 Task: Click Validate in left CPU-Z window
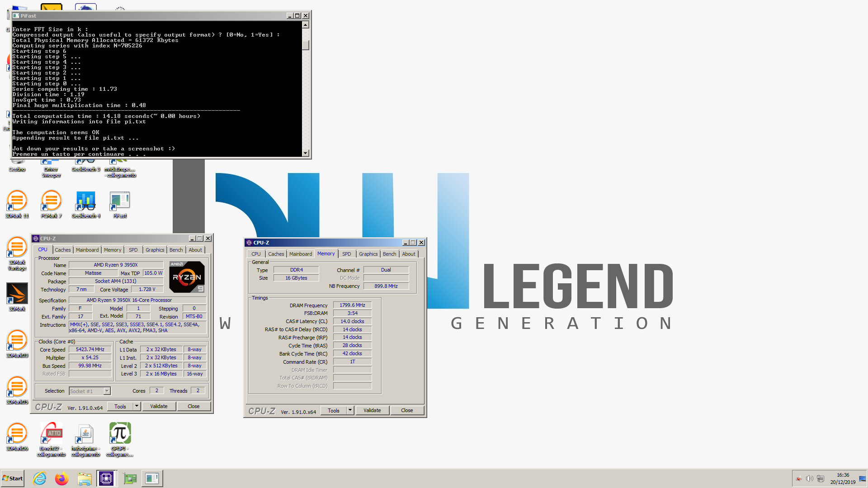tap(159, 406)
